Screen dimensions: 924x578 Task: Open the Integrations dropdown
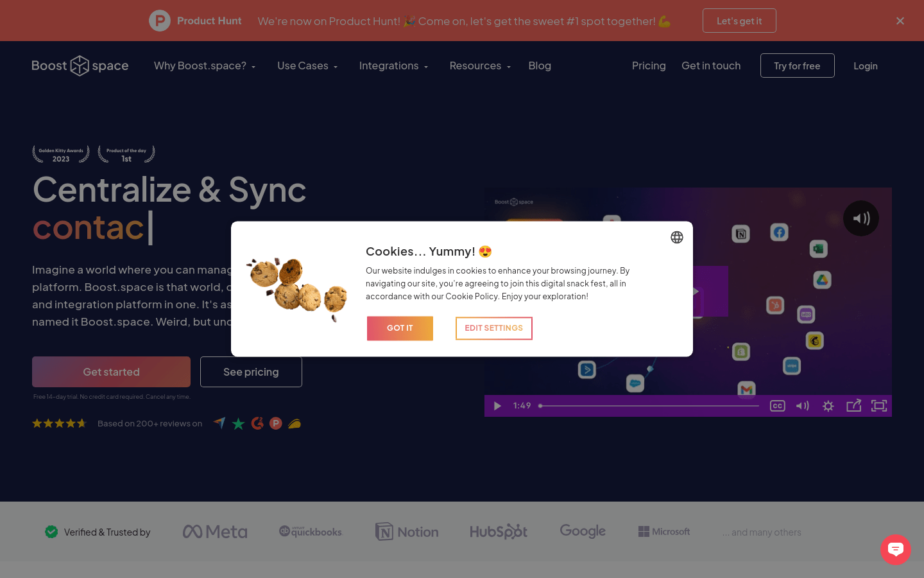pos(393,66)
